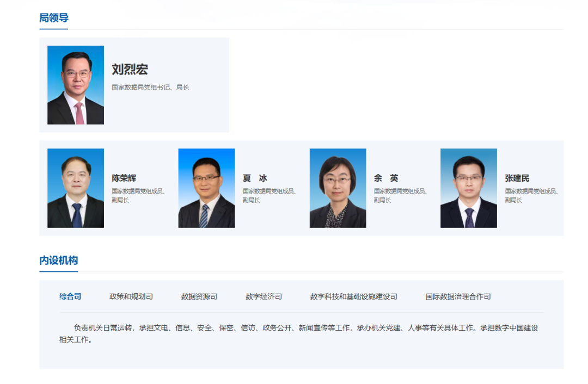Click the 副局长 title under 余英
This screenshot has width=588, height=384.
click(383, 200)
